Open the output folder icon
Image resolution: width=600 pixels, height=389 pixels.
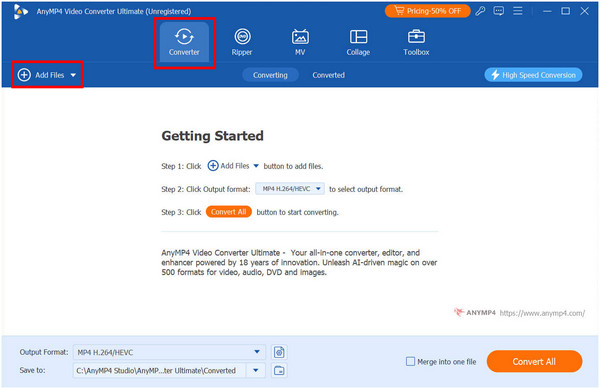[x=279, y=370]
